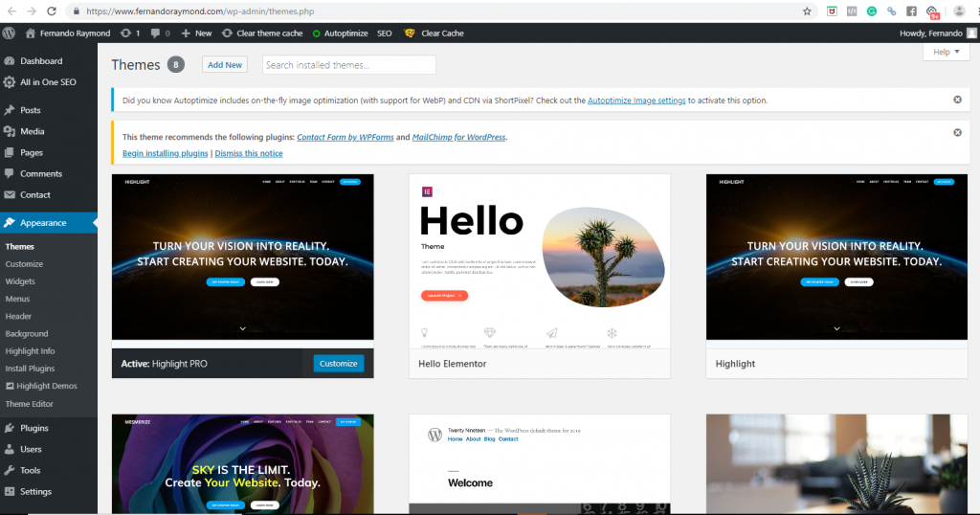The width and height of the screenshot is (980, 515).
Task: Select the Hello Elementor theme thumbnail
Action: 540,261
